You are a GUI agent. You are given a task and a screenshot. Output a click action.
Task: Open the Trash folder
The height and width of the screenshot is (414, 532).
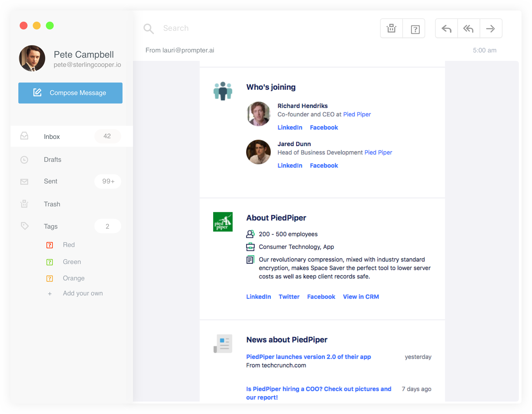(x=52, y=204)
